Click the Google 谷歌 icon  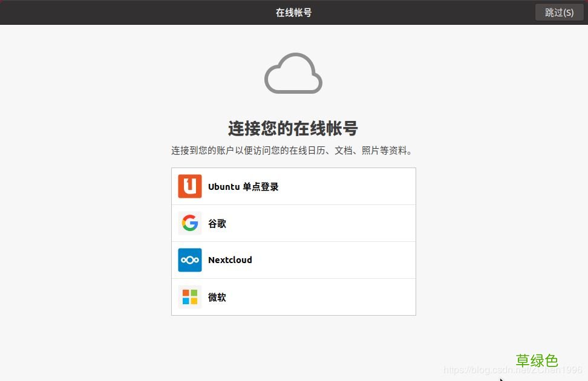[189, 223]
